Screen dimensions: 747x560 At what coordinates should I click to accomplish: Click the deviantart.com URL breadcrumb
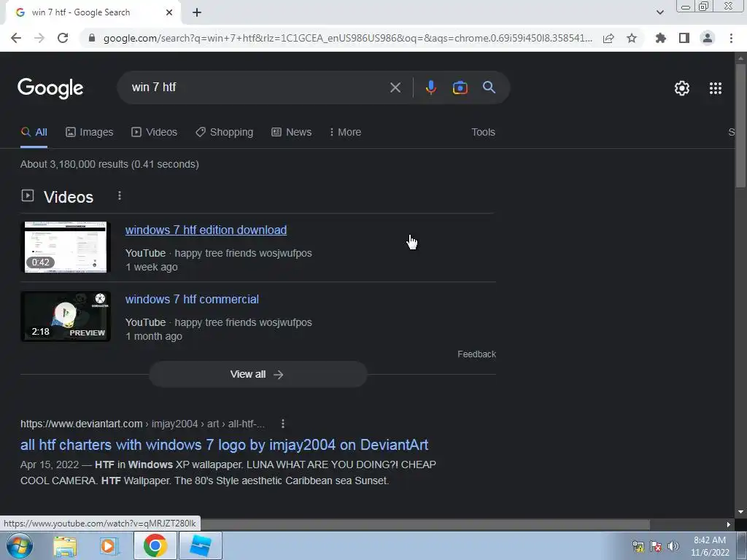(142, 424)
